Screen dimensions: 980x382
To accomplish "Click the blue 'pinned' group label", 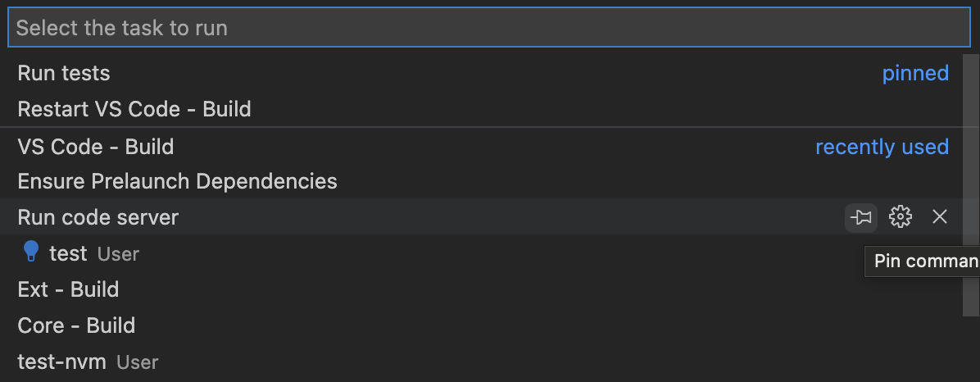I will point(915,73).
